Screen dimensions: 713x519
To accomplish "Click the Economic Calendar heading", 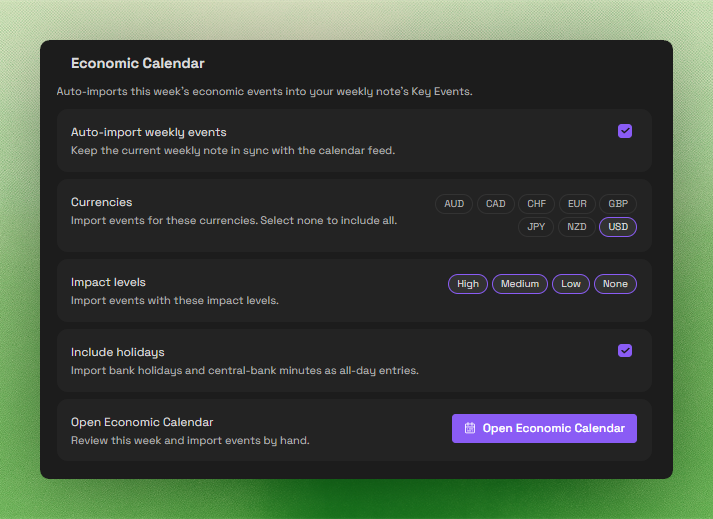I will coord(138,63).
